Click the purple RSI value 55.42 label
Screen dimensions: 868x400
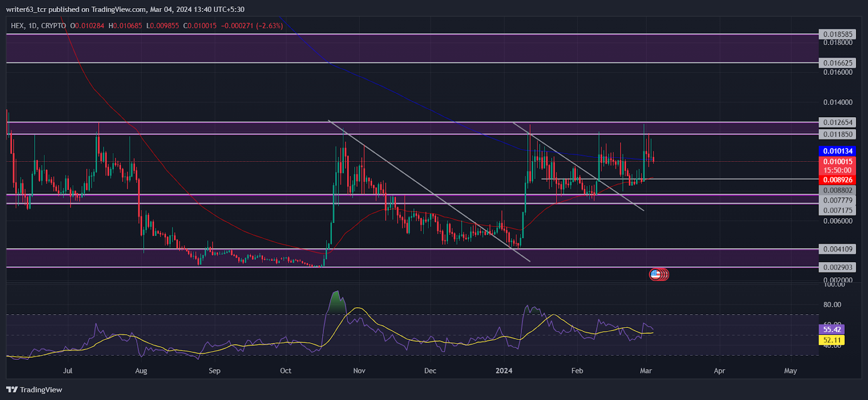(832, 329)
